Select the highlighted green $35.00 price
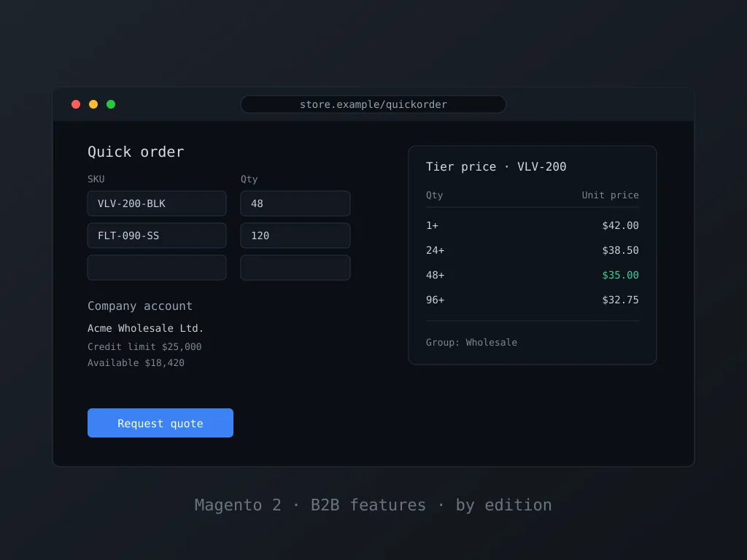The height and width of the screenshot is (560, 747). [x=620, y=275]
